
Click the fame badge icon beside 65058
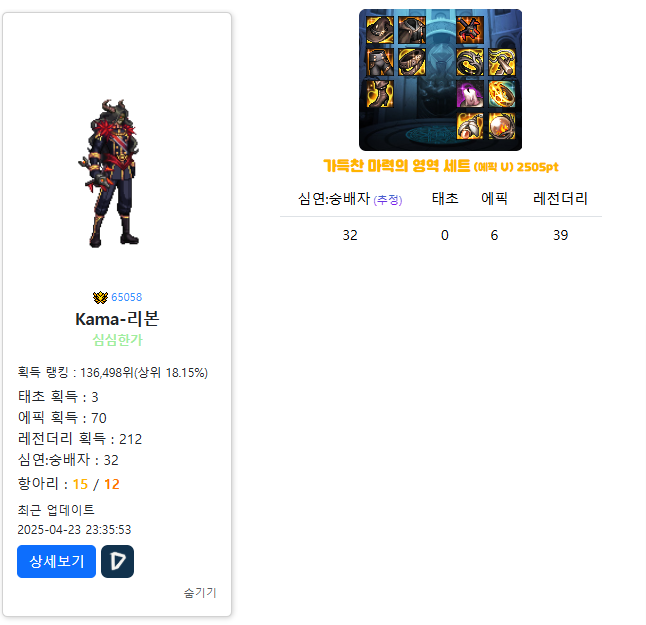click(100, 297)
